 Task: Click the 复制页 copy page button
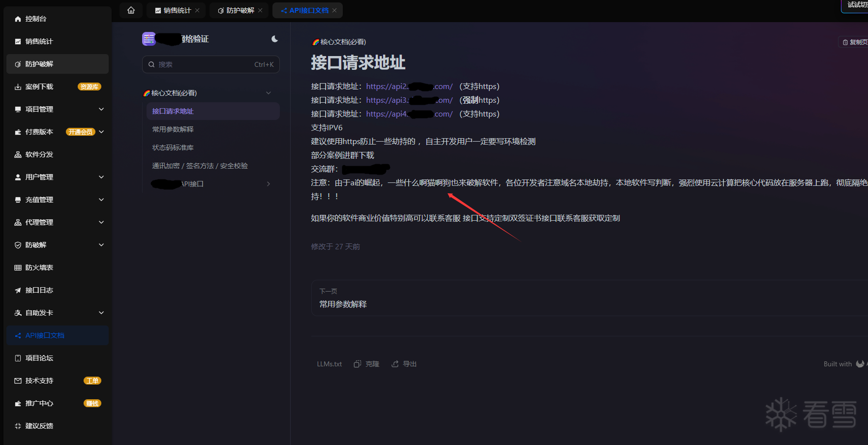(x=854, y=42)
